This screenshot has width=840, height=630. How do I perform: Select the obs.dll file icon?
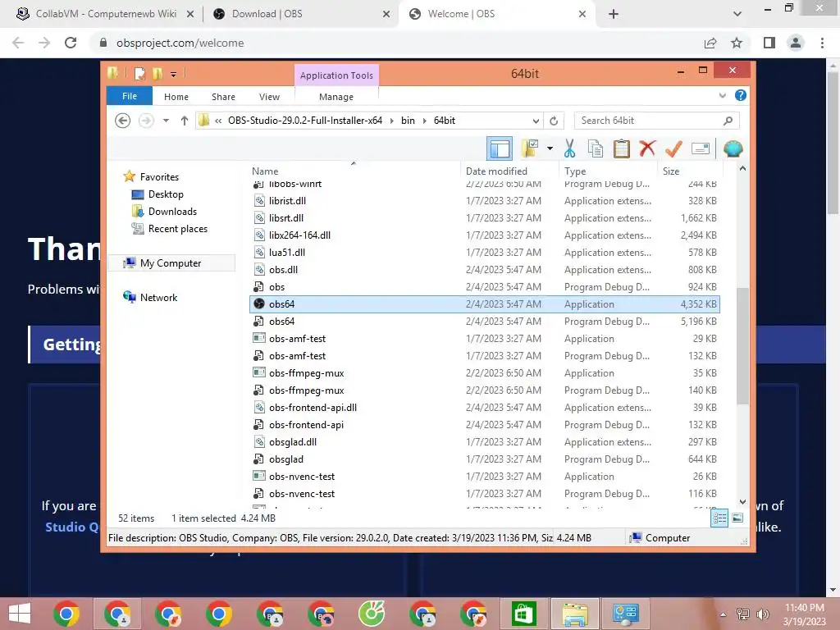pos(258,269)
